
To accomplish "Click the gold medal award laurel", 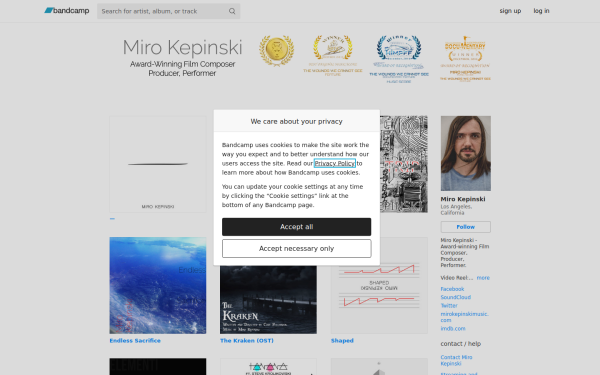I will click(x=276, y=50).
